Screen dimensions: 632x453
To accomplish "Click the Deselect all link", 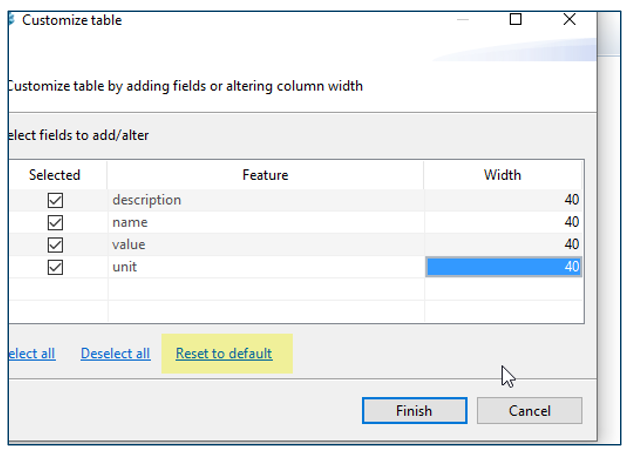I will click(x=115, y=353).
